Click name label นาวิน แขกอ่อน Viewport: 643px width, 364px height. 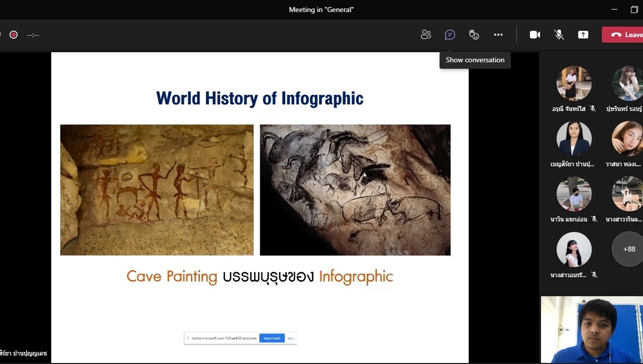[569, 219]
